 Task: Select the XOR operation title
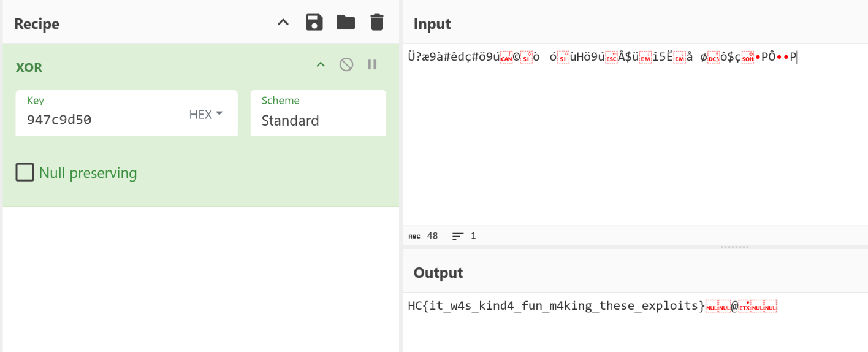[x=29, y=67]
